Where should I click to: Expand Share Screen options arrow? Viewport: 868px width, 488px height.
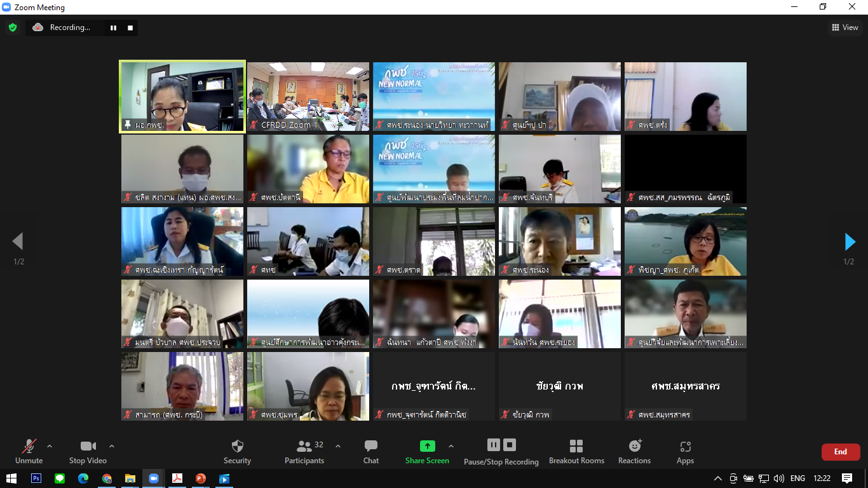point(451,446)
